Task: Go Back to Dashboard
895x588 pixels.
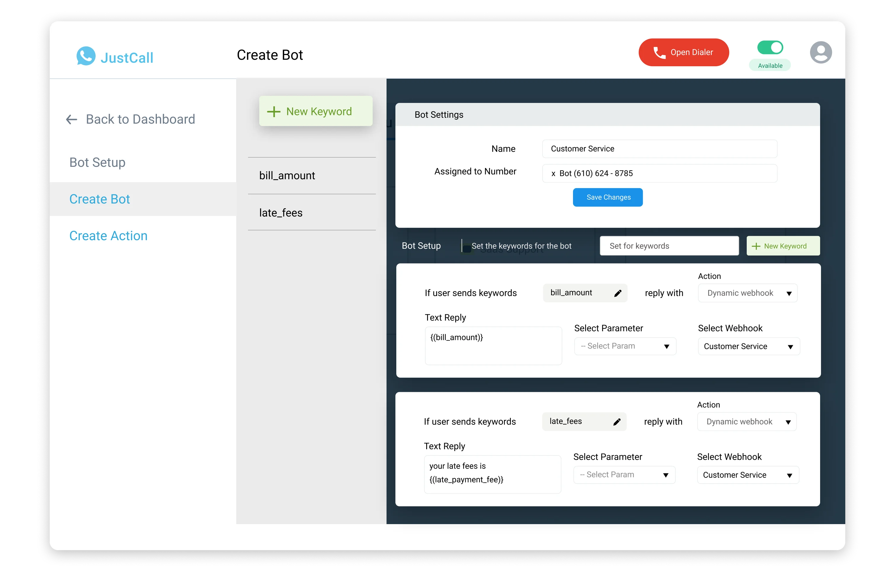Action: click(x=131, y=119)
